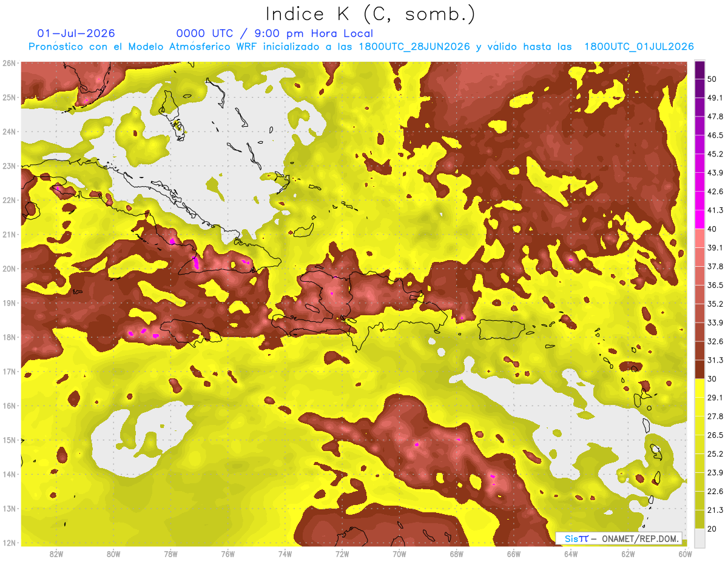Image resolution: width=728 pixels, height=562 pixels.
Task: Click the colorbar label '50'
Action: coord(712,79)
